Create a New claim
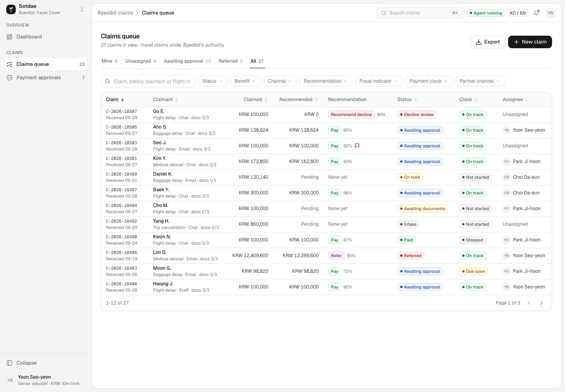 tap(530, 42)
